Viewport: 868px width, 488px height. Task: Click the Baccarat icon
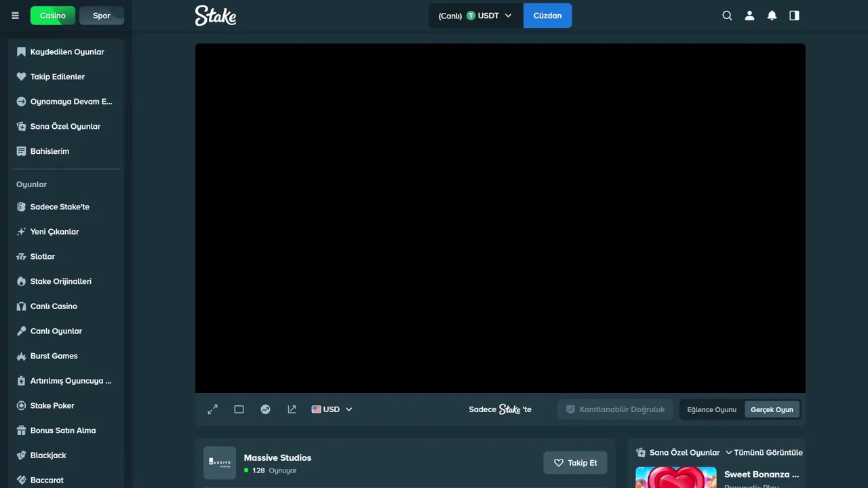[x=21, y=480]
